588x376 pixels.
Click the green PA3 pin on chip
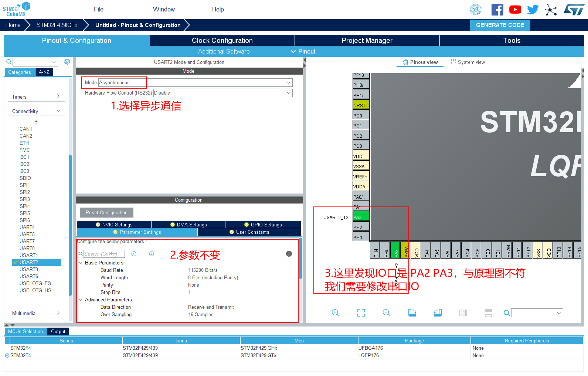coord(395,250)
